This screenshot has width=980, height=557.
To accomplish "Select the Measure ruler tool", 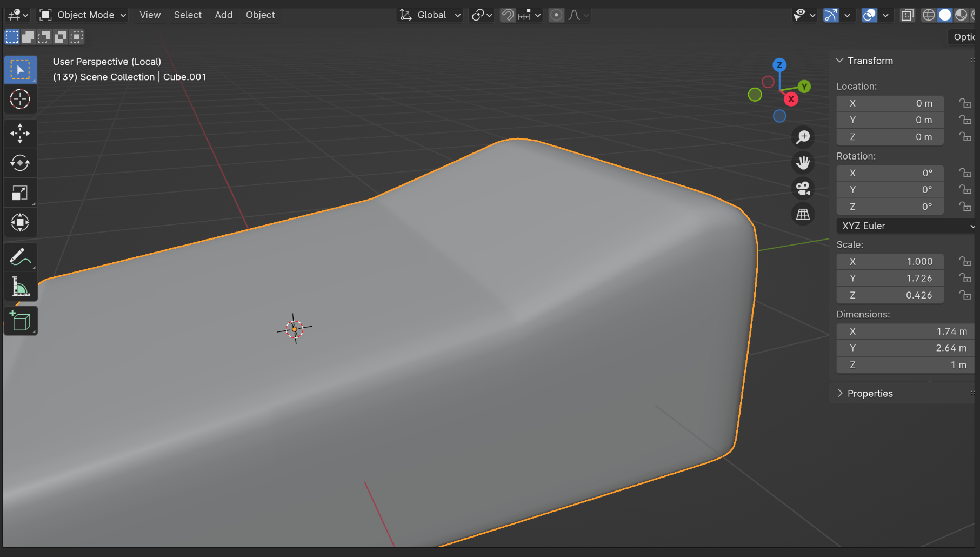I will point(21,287).
